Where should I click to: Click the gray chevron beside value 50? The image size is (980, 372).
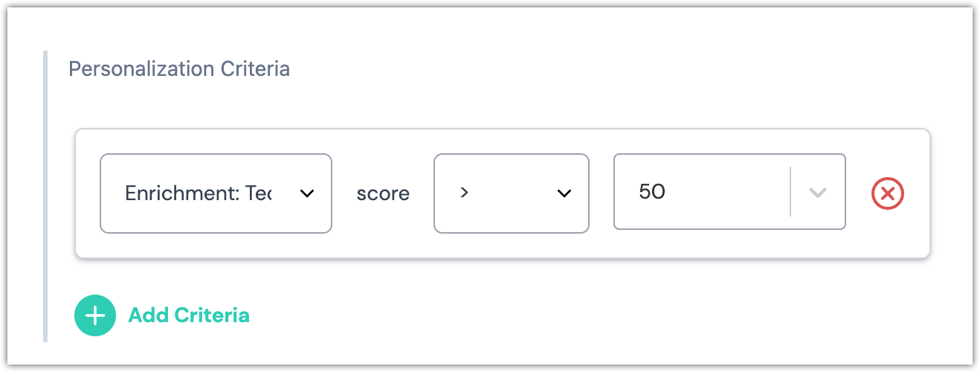pyautogui.click(x=818, y=193)
